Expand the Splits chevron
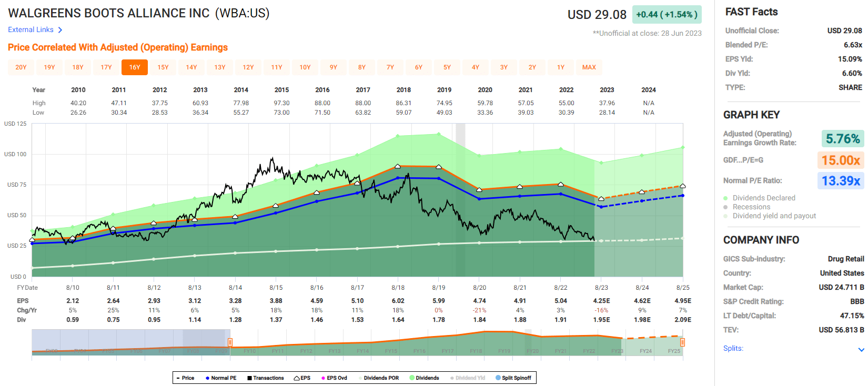Image resolution: width=868 pixels, height=386 pixels. (861, 349)
